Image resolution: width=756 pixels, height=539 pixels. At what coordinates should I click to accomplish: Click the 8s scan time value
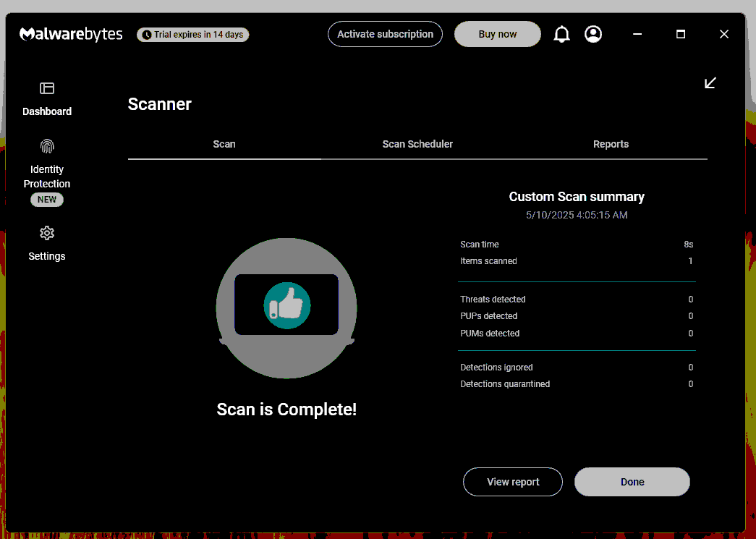689,245
